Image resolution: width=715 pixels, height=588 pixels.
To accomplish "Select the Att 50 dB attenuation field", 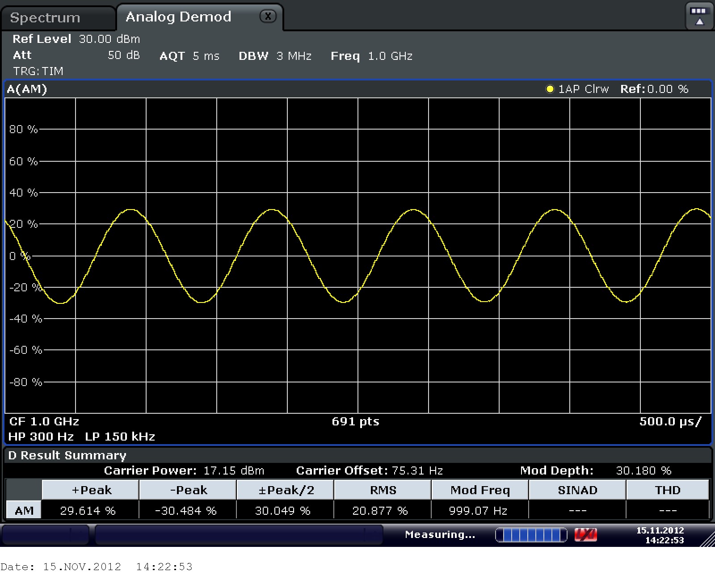I will 76,55.
